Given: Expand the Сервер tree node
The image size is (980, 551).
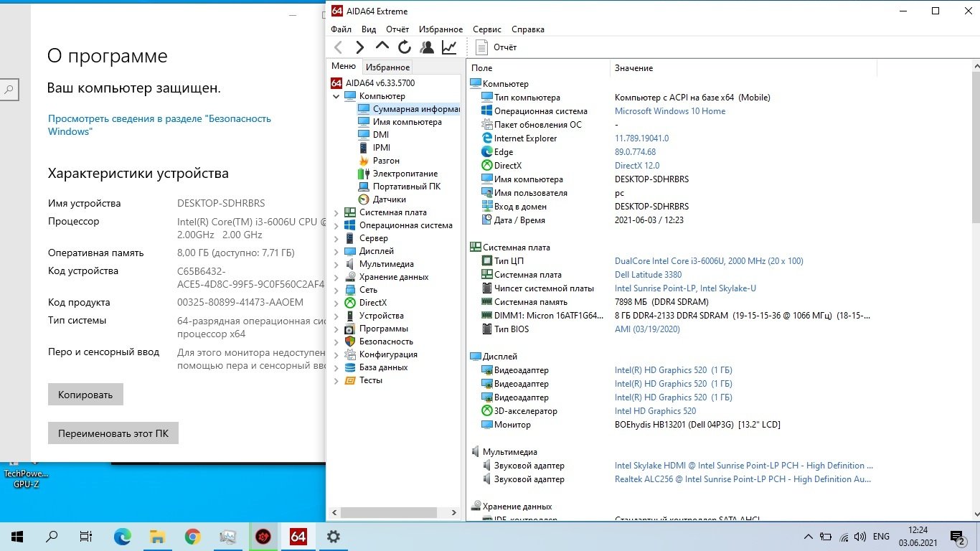Looking at the screenshot, I should click(336, 238).
